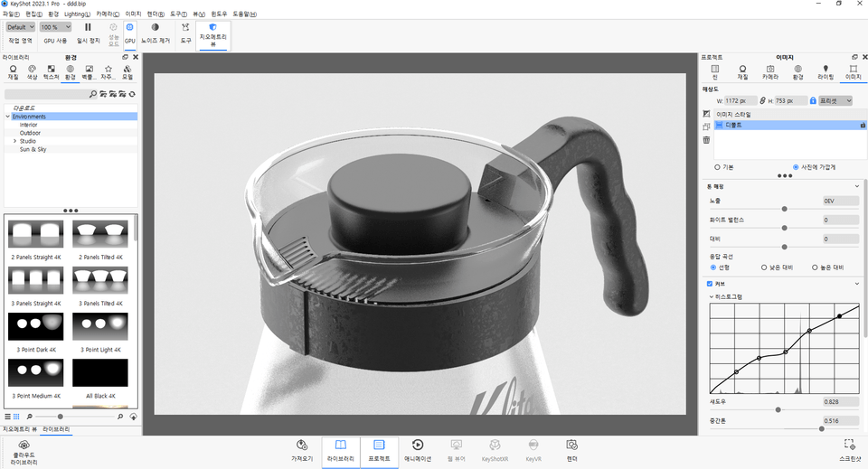Select the 사진에 가깝게 radio option
868x469 pixels.
coord(796,167)
